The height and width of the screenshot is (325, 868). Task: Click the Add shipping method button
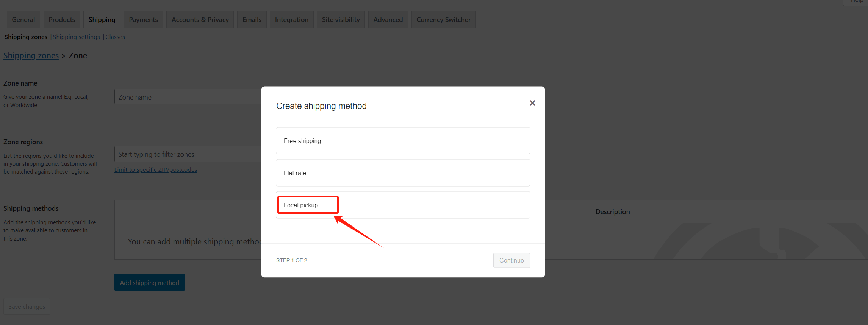point(149,283)
